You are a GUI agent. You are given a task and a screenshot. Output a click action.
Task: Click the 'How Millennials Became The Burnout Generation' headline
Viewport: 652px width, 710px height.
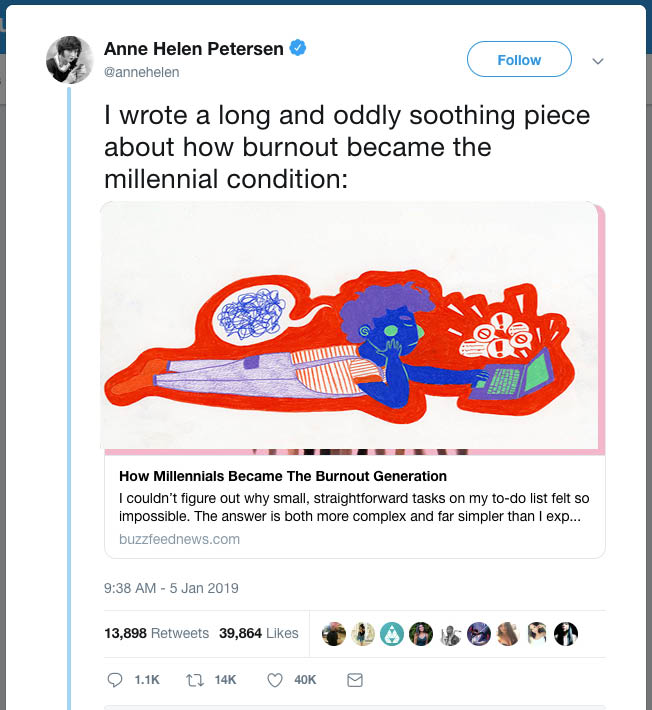pyautogui.click(x=283, y=476)
